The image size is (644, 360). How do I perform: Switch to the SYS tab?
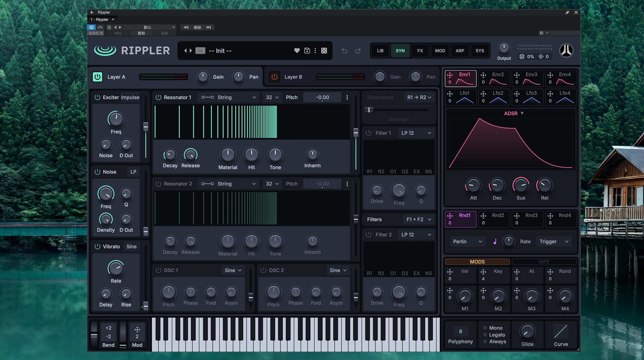coord(480,51)
